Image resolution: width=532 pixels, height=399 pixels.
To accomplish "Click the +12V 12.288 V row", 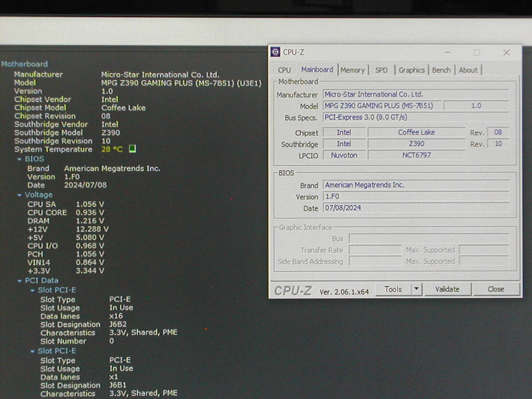I will [68, 229].
